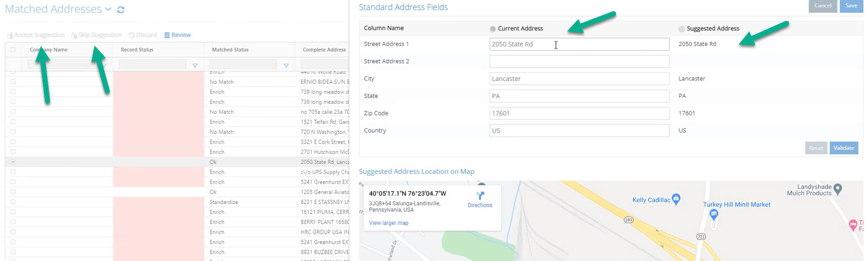Select the Suggested Address radio button
Image resolution: width=868 pixels, height=261 pixels.
[682, 29]
